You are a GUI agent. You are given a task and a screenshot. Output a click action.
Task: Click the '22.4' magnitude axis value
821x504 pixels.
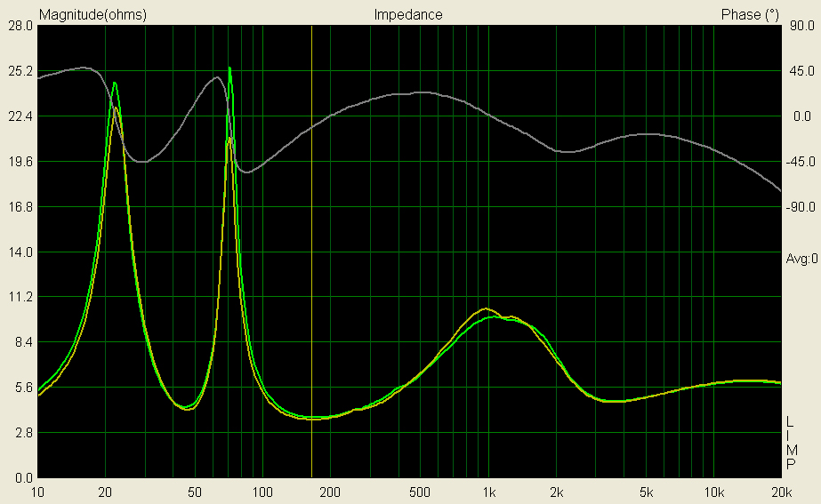click(x=20, y=116)
